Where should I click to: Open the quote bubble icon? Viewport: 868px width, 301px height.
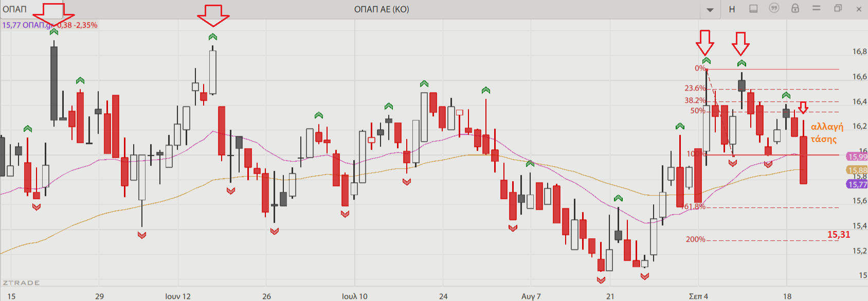774,8
